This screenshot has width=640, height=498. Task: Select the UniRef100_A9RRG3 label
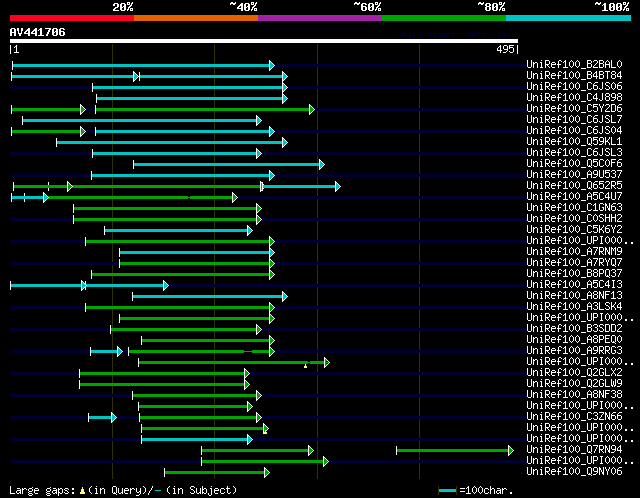click(574, 351)
